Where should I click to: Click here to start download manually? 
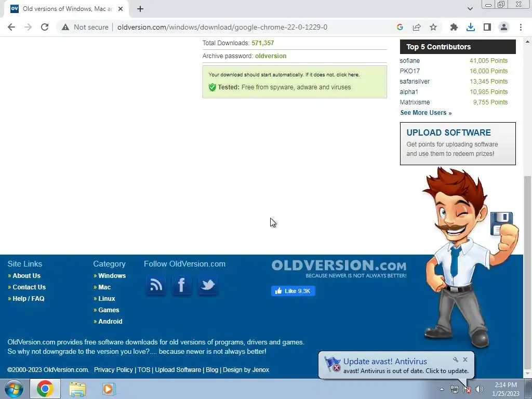pyautogui.click(x=348, y=75)
